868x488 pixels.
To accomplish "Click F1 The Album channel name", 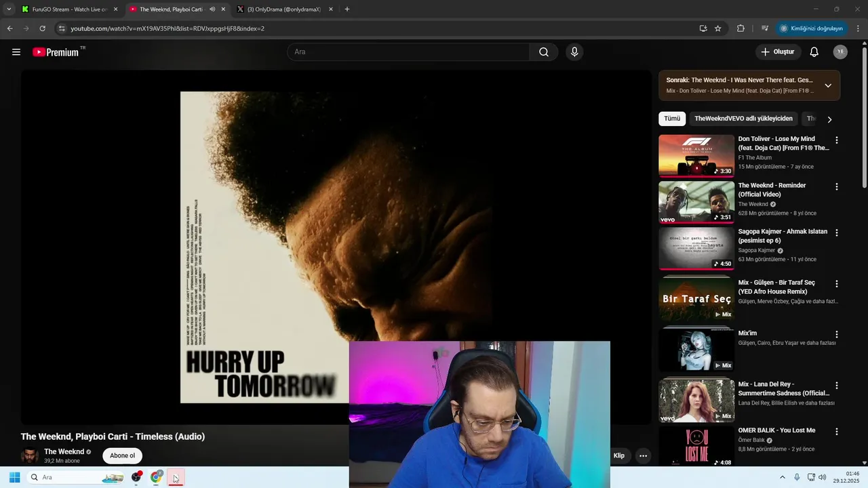I will click(x=755, y=157).
